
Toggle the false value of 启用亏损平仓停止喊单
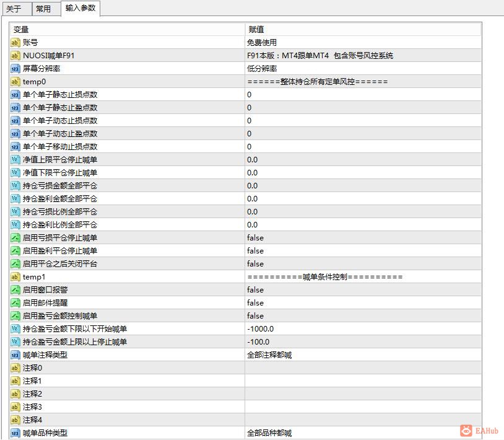[x=363, y=238]
